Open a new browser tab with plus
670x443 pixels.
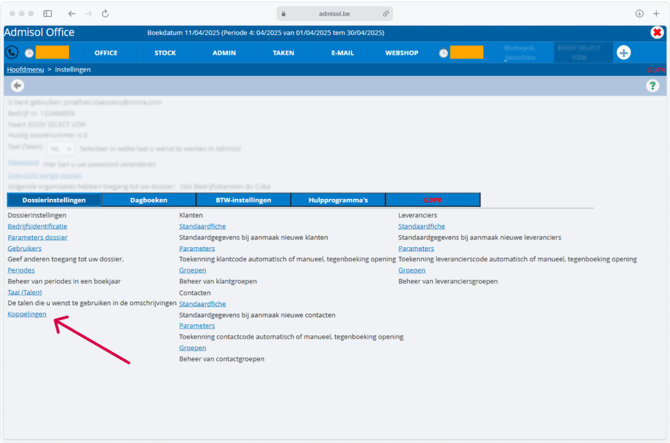click(656, 14)
